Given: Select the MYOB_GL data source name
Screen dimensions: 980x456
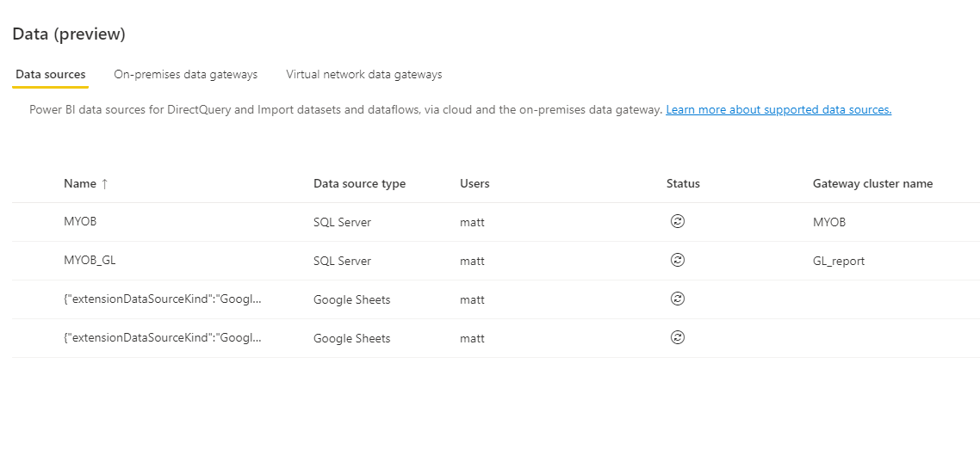Looking at the screenshot, I should 90,260.
